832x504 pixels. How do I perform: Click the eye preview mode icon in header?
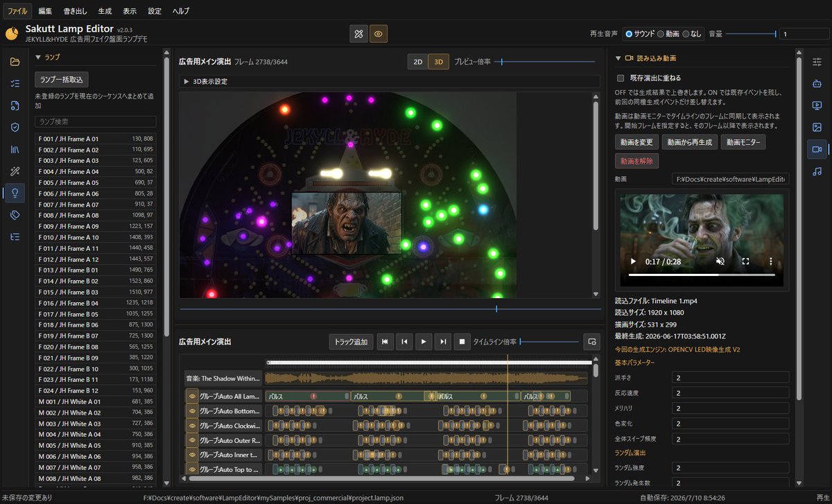[379, 33]
